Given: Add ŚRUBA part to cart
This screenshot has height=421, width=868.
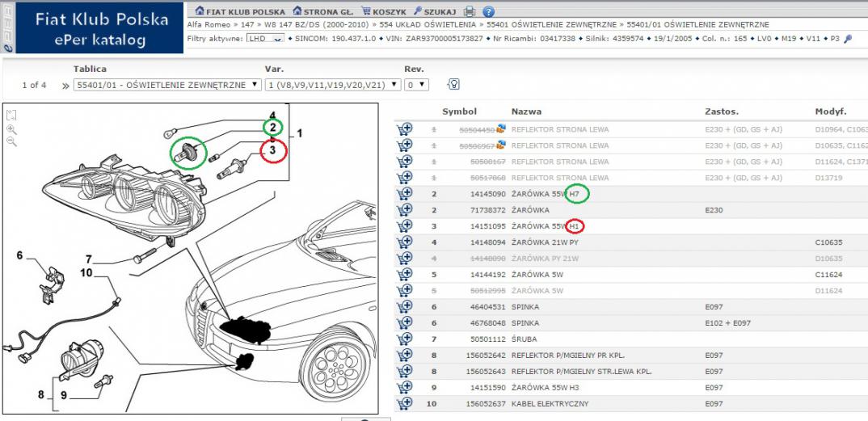Looking at the screenshot, I should pyautogui.click(x=404, y=339).
